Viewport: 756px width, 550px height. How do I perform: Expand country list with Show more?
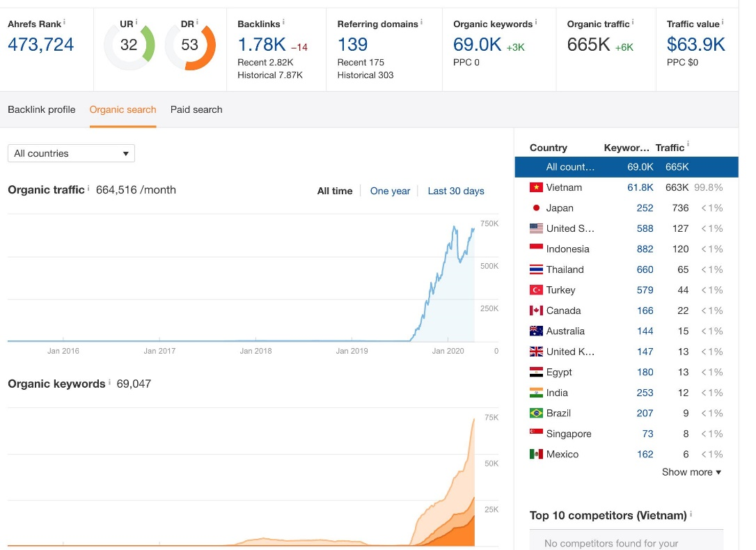[691, 472]
